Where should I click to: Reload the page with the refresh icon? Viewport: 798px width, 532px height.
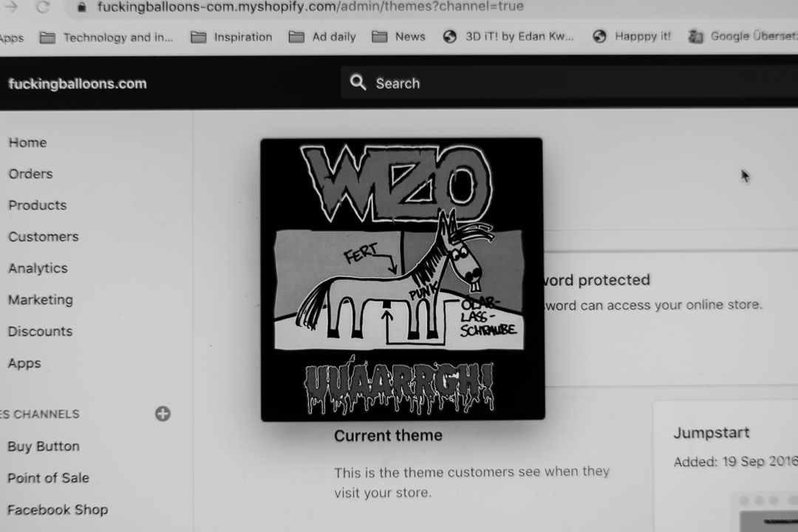(x=44, y=7)
